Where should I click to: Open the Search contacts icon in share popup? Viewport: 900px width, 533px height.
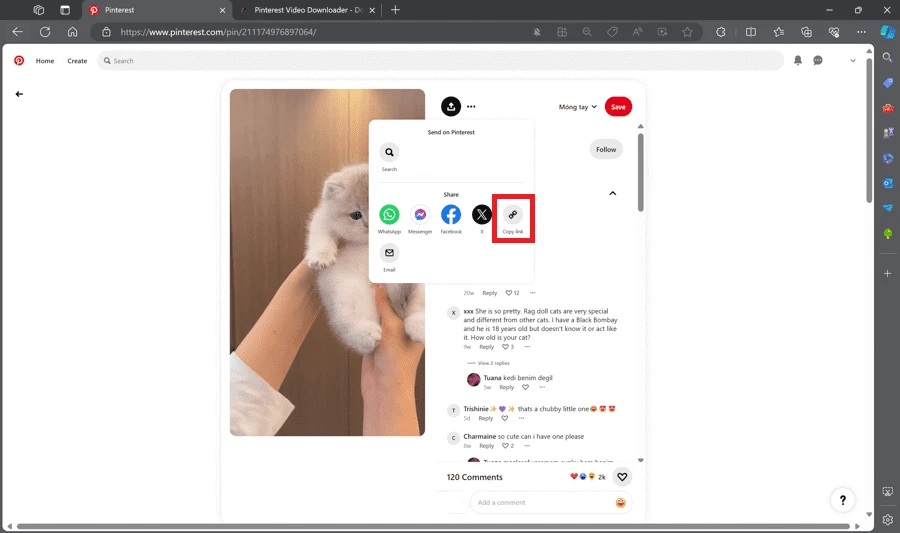[x=389, y=152]
